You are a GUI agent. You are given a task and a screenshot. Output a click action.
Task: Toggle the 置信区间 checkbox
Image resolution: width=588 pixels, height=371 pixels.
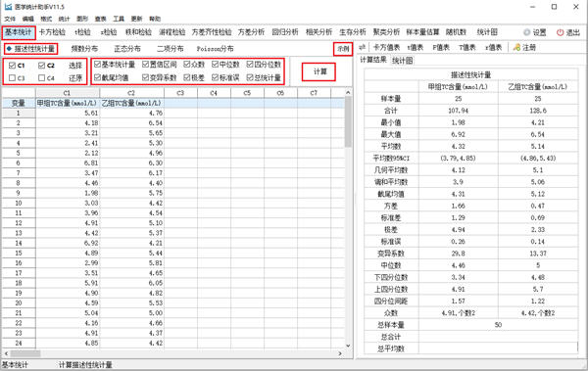tap(145, 65)
